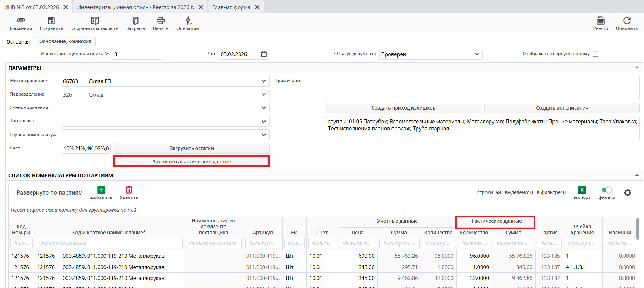
Task: Click Сохранить и закрыть toolbar icon
Action: point(95,21)
